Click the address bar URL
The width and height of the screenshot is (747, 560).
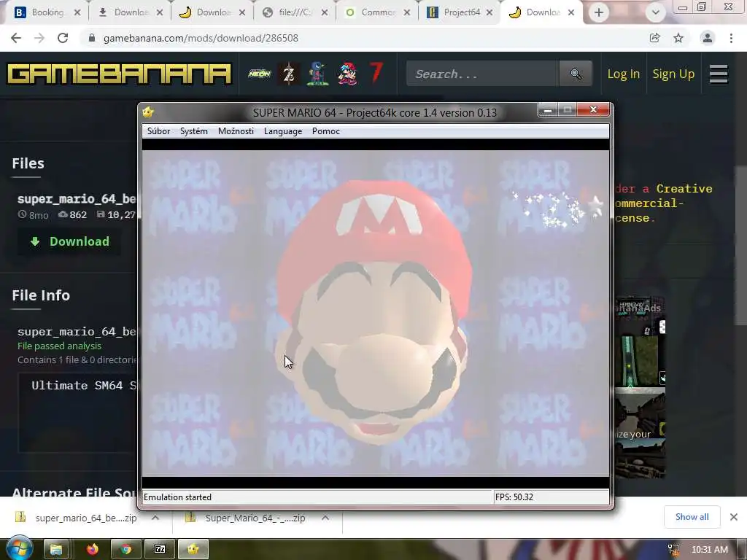click(x=201, y=38)
